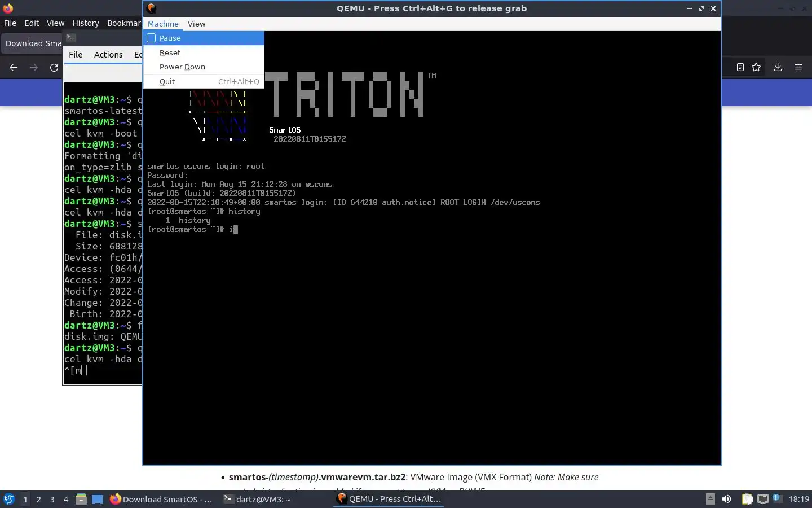Open the terminal window File menu
Screen dimensions: 812x508
[76, 55]
